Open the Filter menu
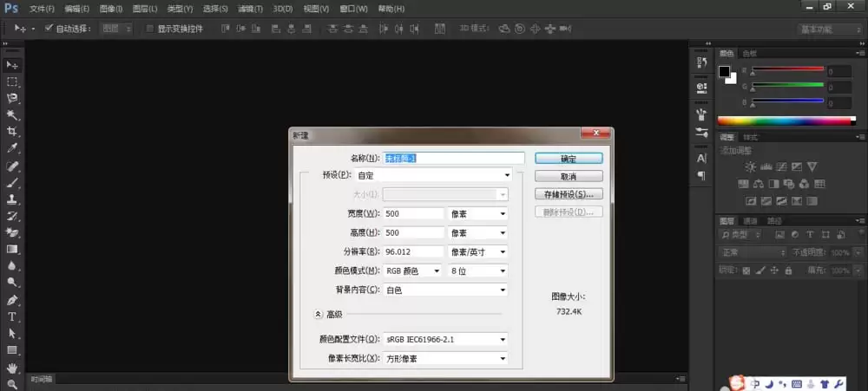This screenshot has width=868, height=391. point(250,9)
